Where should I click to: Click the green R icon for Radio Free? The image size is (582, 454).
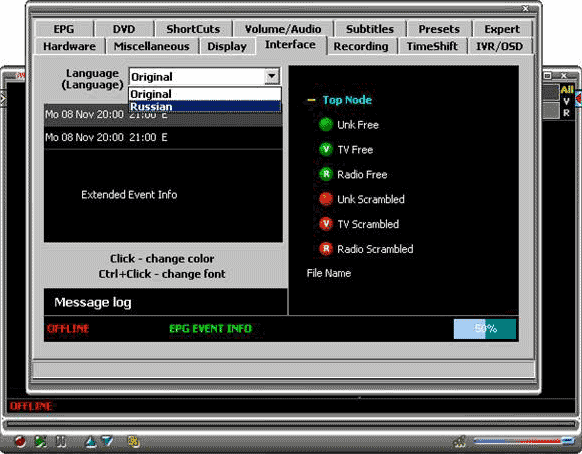(326, 174)
